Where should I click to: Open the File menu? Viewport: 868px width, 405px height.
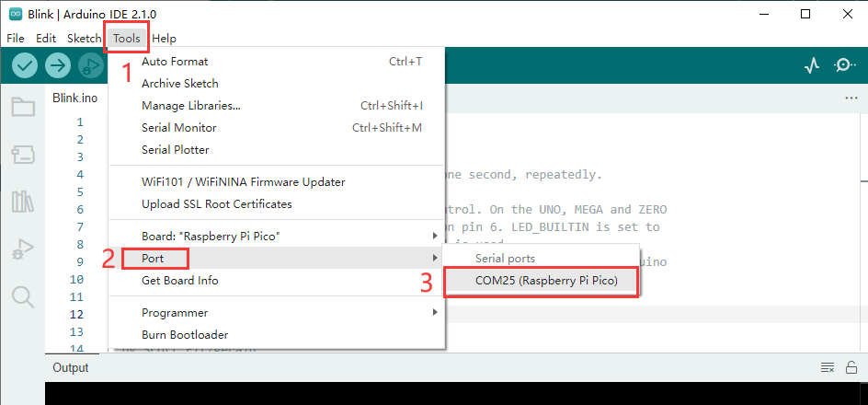(16, 39)
